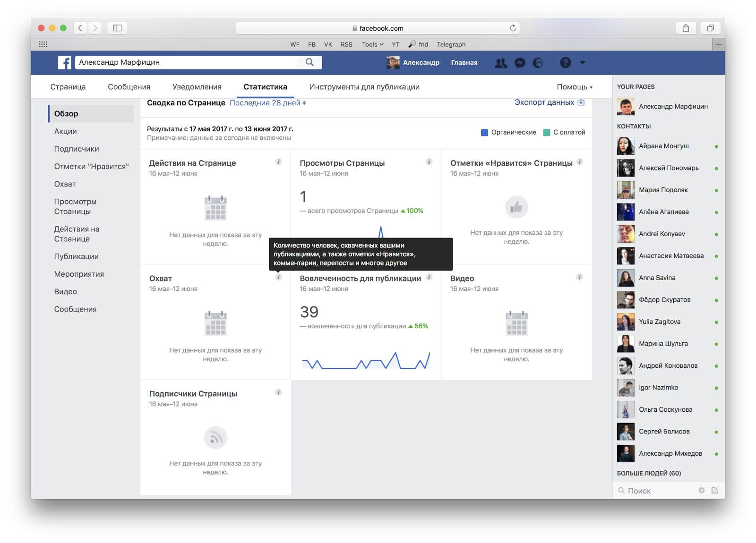Click info icon for Видео card
Screen dimensions: 756x543
[x=580, y=277]
